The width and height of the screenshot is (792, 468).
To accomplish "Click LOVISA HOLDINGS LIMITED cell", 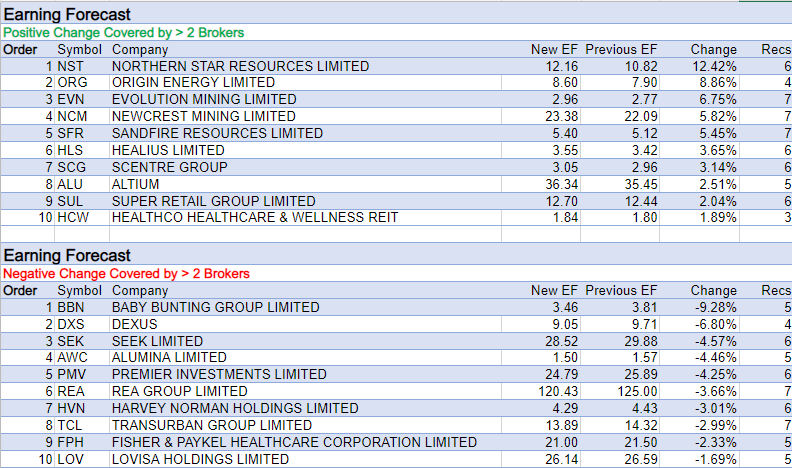I will 200,460.
